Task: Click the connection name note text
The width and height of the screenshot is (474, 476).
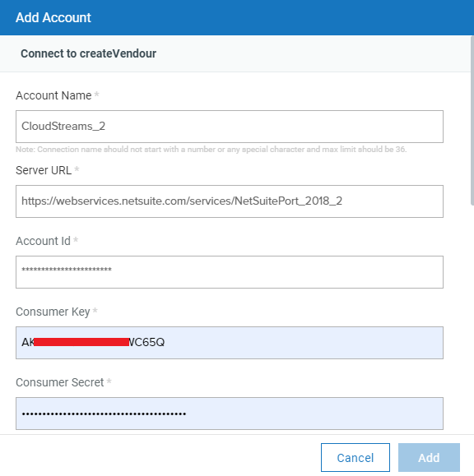Action: [211, 150]
